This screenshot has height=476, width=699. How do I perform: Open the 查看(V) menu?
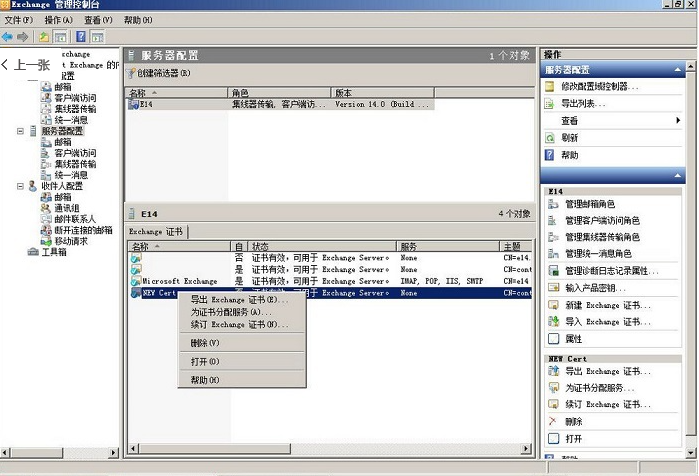tap(98, 20)
